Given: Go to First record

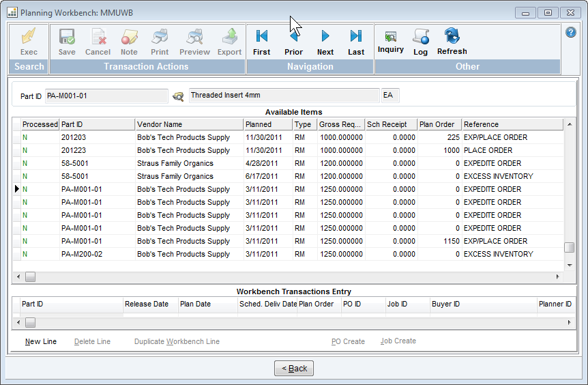Looking at the screenshot, I should tap(261, 42).
